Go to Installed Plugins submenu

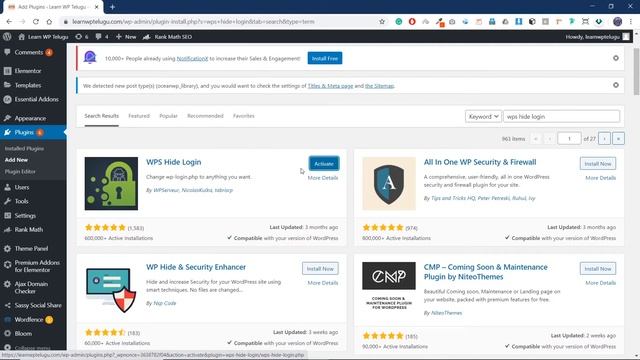[x=24, y=149]
